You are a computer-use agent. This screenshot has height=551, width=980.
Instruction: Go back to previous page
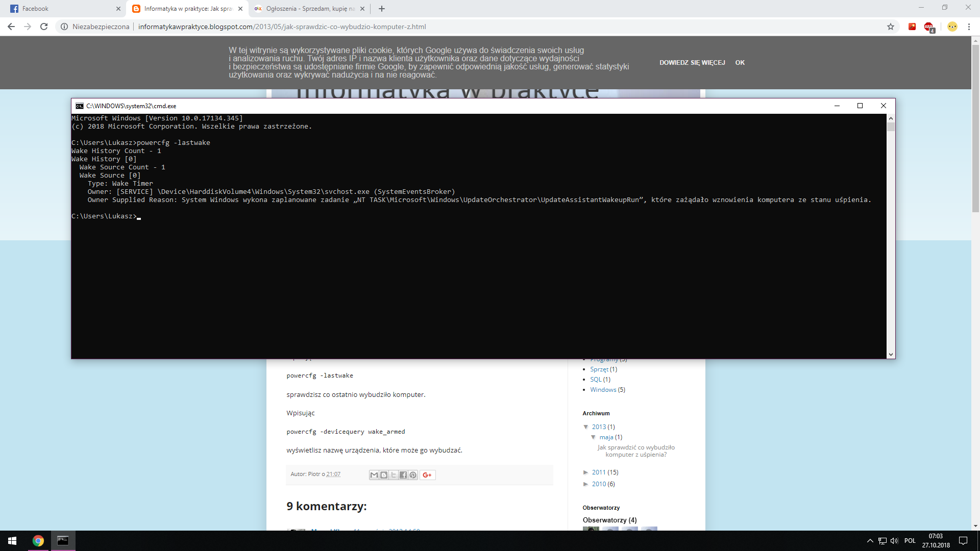tap(11, 27)
